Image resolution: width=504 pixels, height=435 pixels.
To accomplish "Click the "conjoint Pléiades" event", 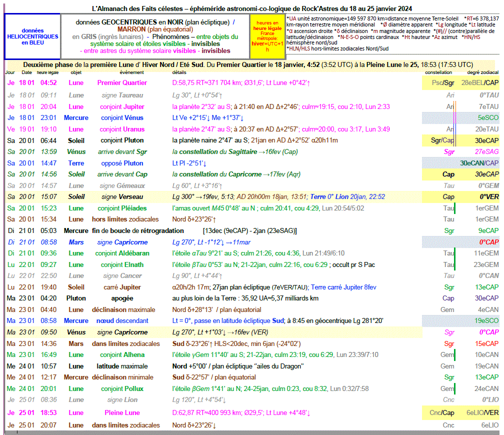I will 122,208.
